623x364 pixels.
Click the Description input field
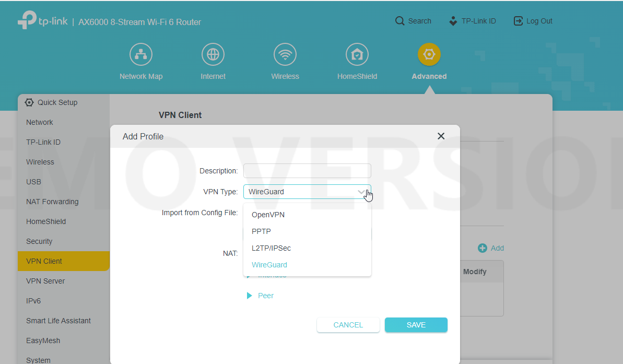click(x=307, y=171)
